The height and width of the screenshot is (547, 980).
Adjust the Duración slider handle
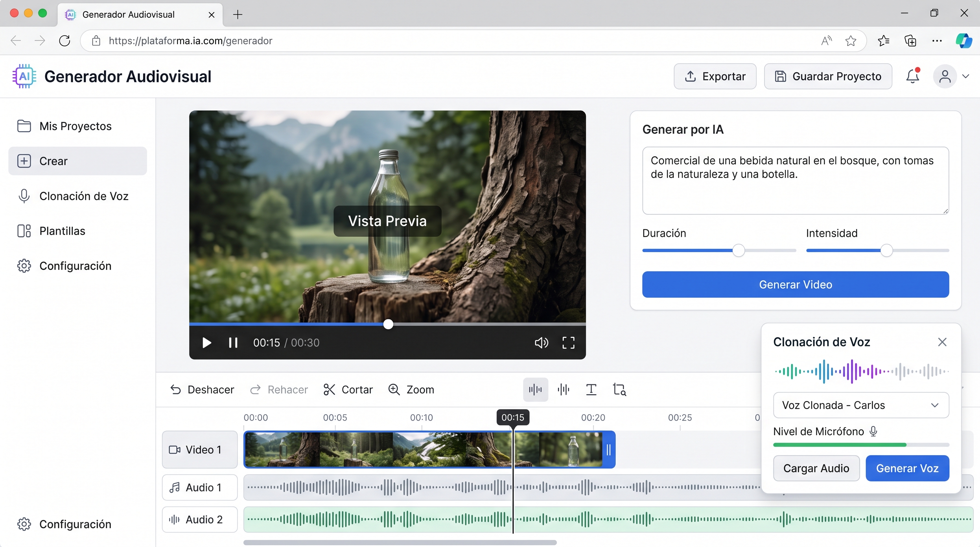pyautogui.click(x=739, y=250)
